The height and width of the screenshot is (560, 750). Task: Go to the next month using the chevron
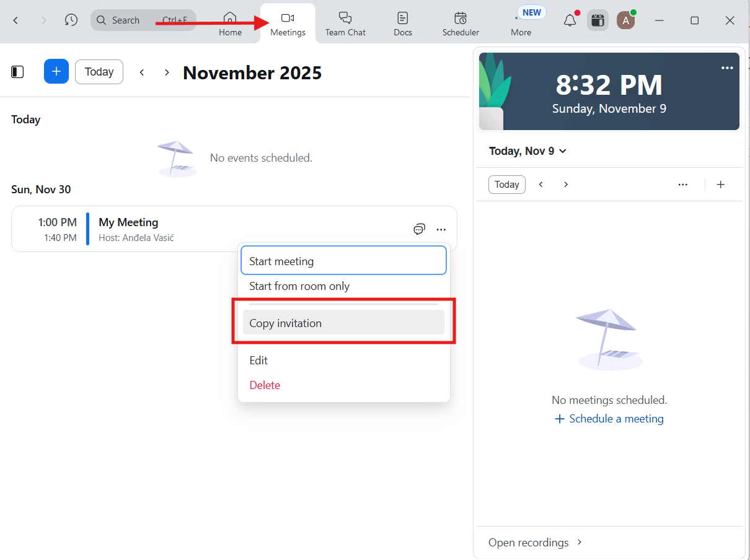(x=167, y=72)
